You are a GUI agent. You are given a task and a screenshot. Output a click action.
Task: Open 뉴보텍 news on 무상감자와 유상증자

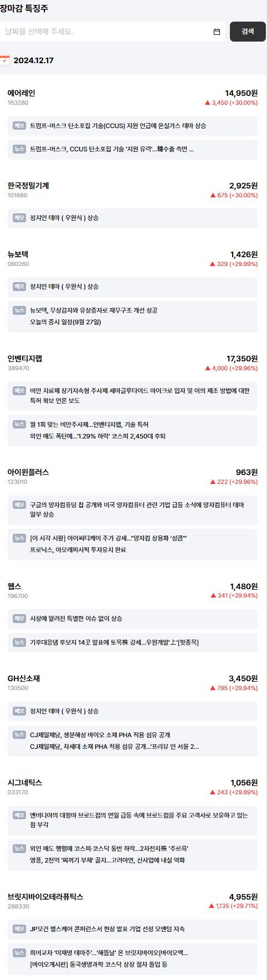94,310
